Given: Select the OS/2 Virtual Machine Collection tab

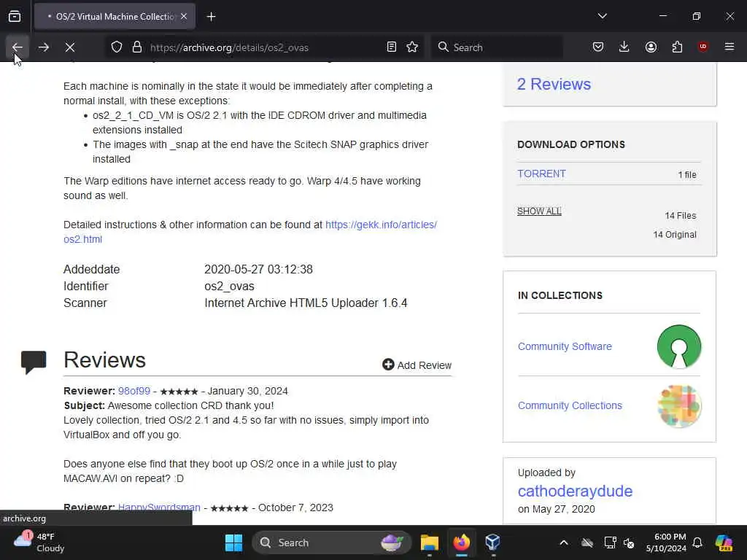Looking at the screenshot, I should pyautogui.click(x=115, y=17).
